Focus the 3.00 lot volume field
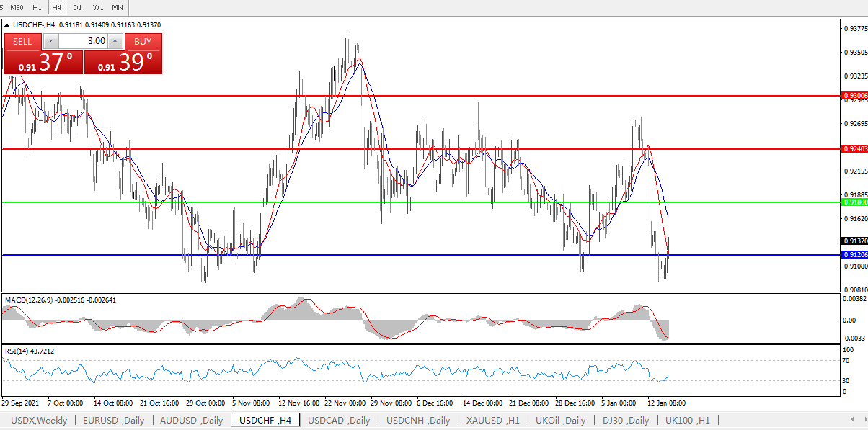The height and width of the screenshot is (430, 868). [x=82, y=41]
